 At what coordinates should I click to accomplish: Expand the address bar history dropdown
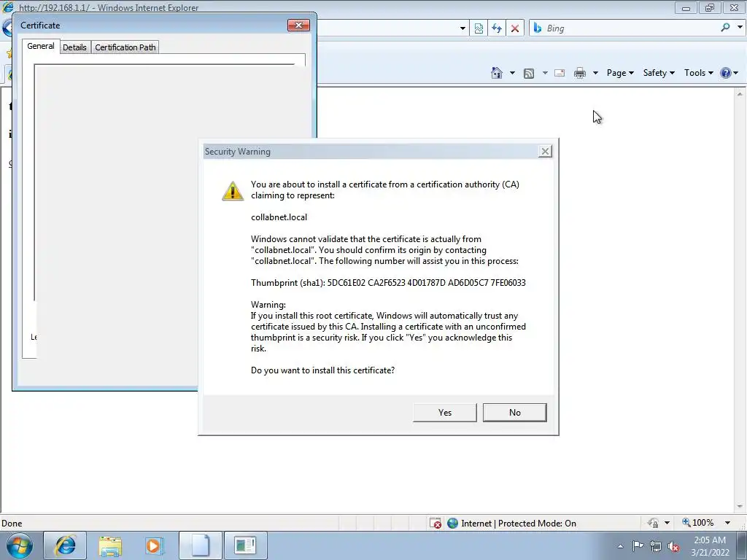462,28
